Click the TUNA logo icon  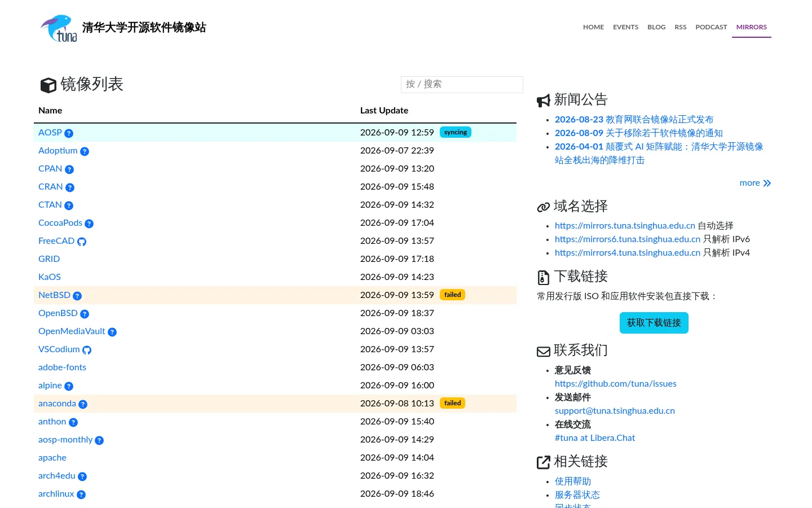[59, 28]
